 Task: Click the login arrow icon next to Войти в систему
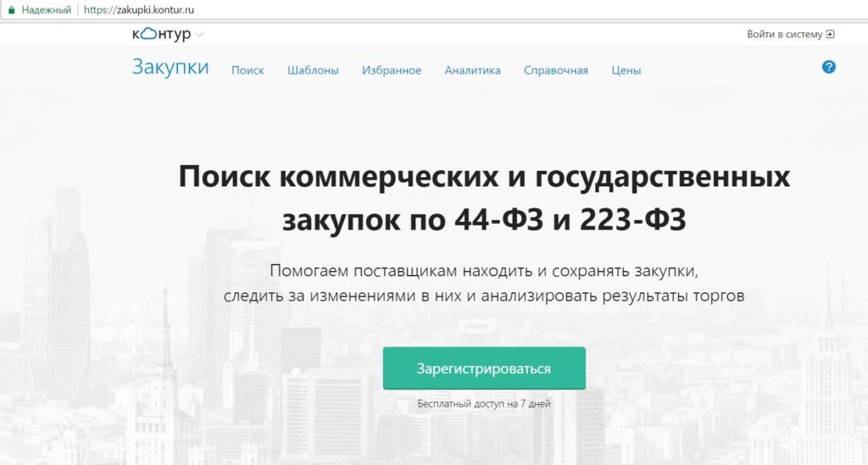point(830,34)
